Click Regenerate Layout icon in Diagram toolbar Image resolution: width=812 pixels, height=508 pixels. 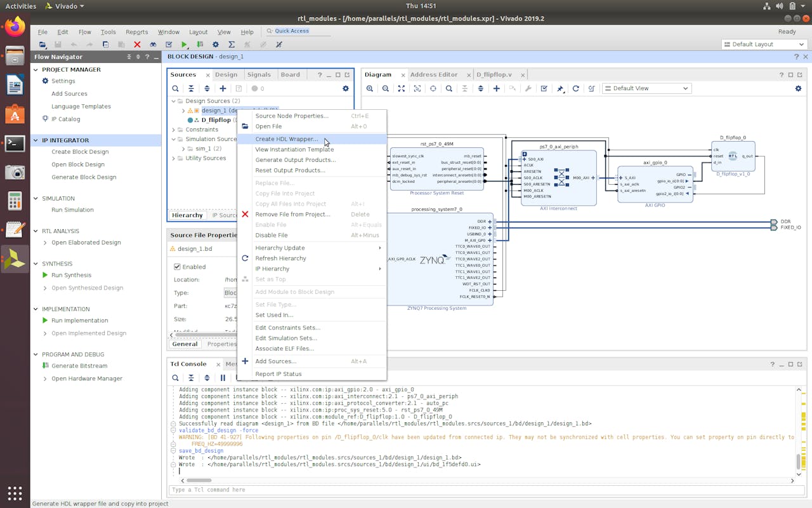(x=576, y=89)
